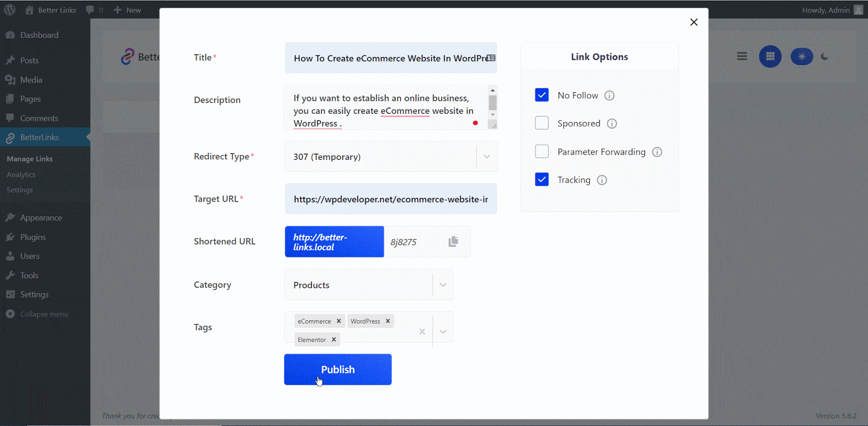The width and height of the screenshot is (868, 426).
Task: Go to Analytics submenu
Action: click(x=21, y=175)
